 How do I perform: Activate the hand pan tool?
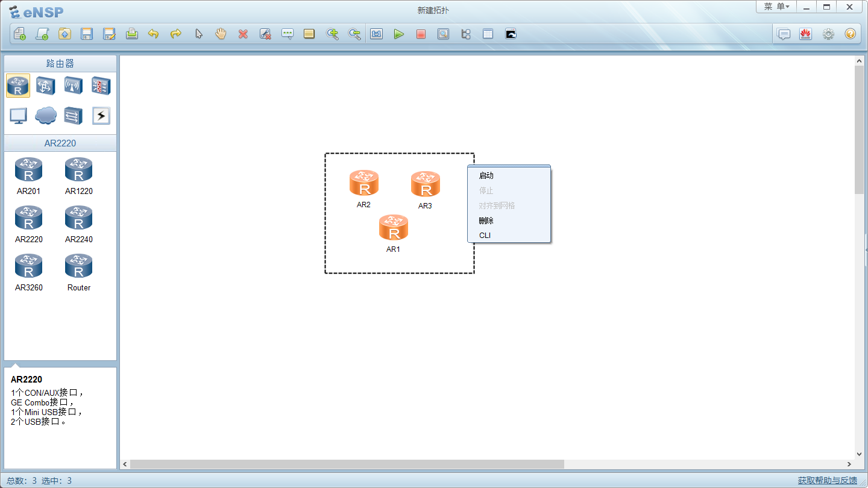coord(221,34)
